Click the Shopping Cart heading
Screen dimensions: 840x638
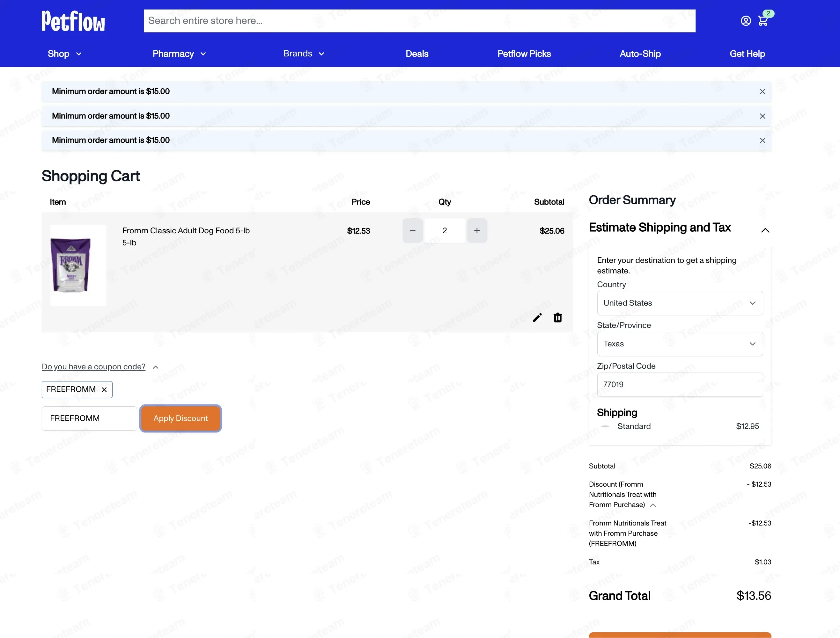click(x=91, y=176)
